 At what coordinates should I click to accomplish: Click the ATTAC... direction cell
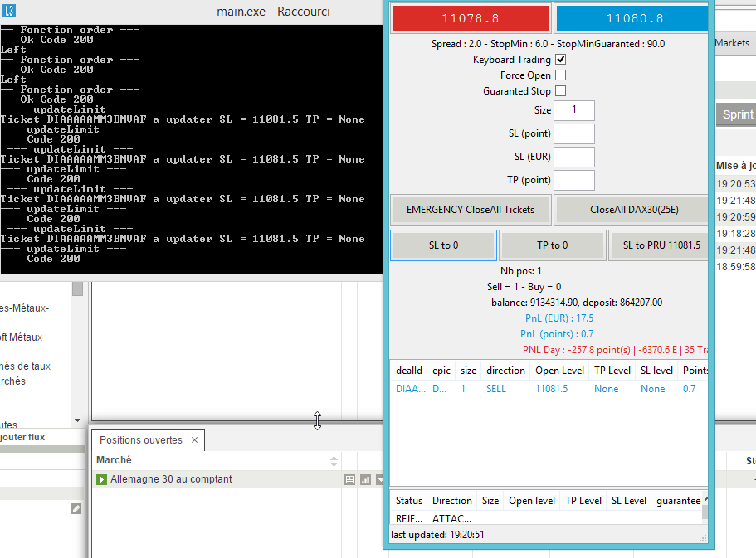(x=451, y=518)
